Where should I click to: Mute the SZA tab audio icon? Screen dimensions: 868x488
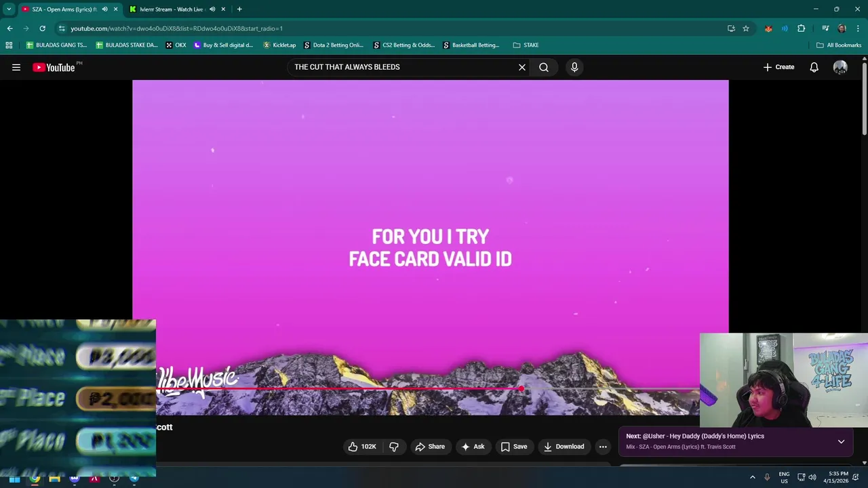tap(104, 9)
